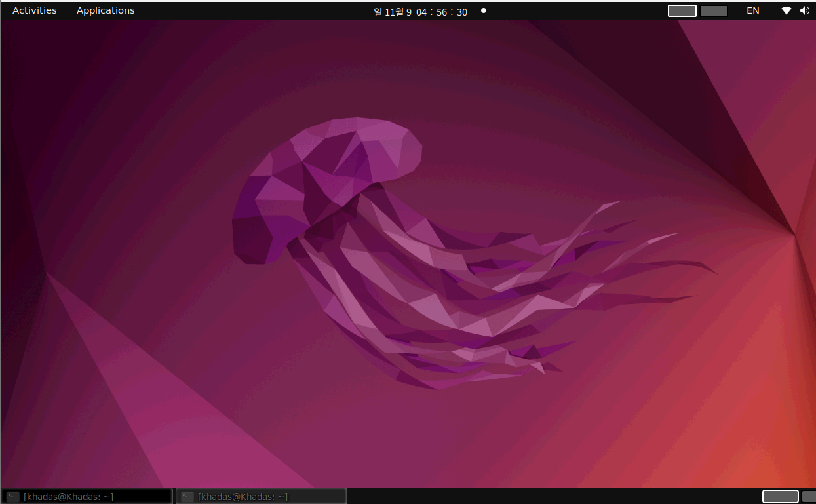Click terminal icon in the gray taskbar entry
This screenshot has height=504, width=816.
(x=187, y=497)
